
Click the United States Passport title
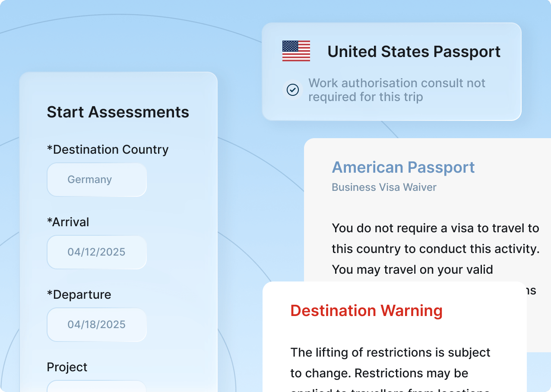click(414, 52)
